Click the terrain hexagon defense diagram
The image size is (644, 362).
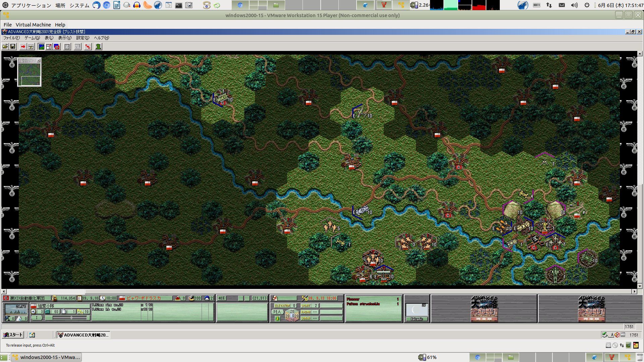coord(292,315)
